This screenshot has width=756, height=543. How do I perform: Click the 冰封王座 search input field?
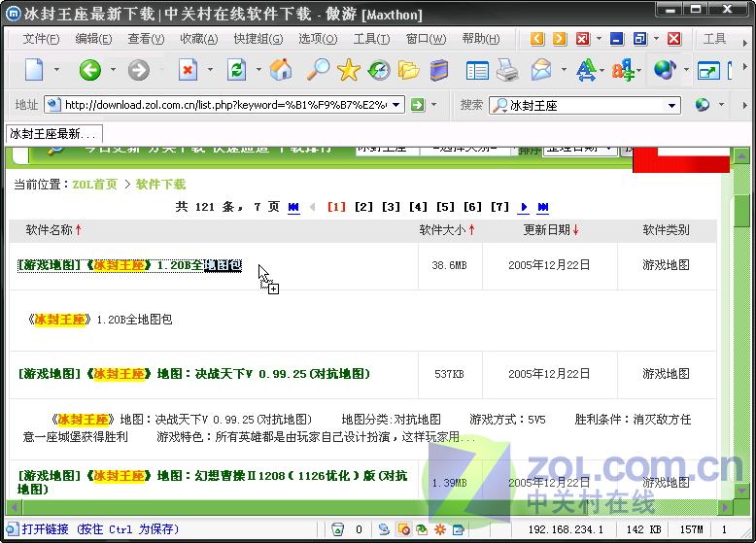(587, 105)
